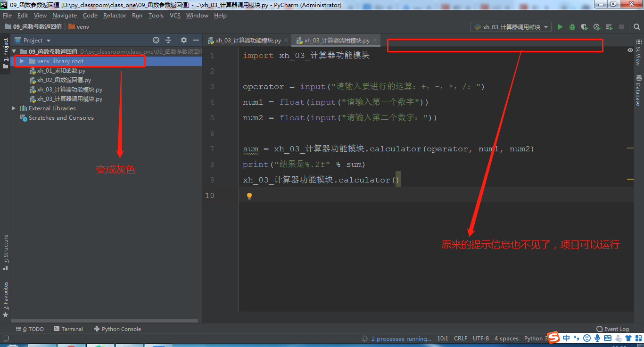The width and height of the screenshot is (644, 347).
Task: Select files with Scroll from Source icon
Action: (x=156, y=40)
